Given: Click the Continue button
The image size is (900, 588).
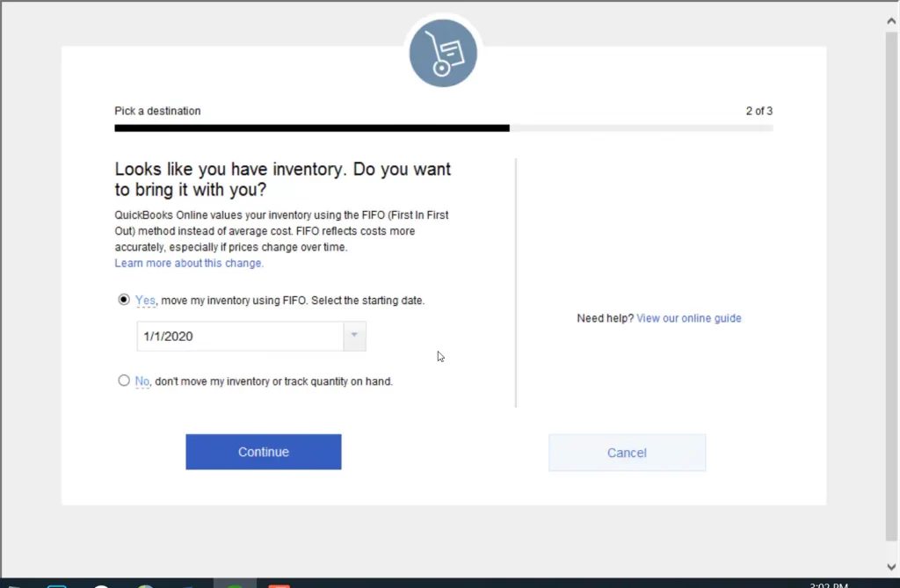Looking at the screenshot, I should (x=264, y=452).
